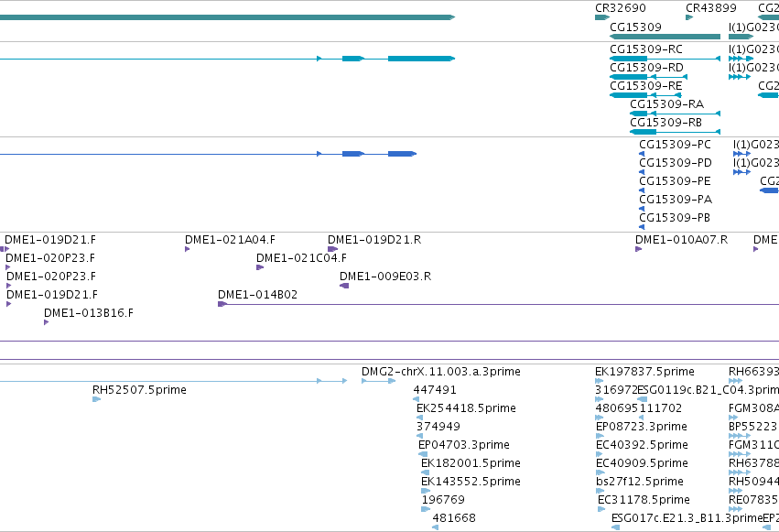Open BAC clone DME1-014B02
Screen dimensions: 779x532
coord(257,295)
